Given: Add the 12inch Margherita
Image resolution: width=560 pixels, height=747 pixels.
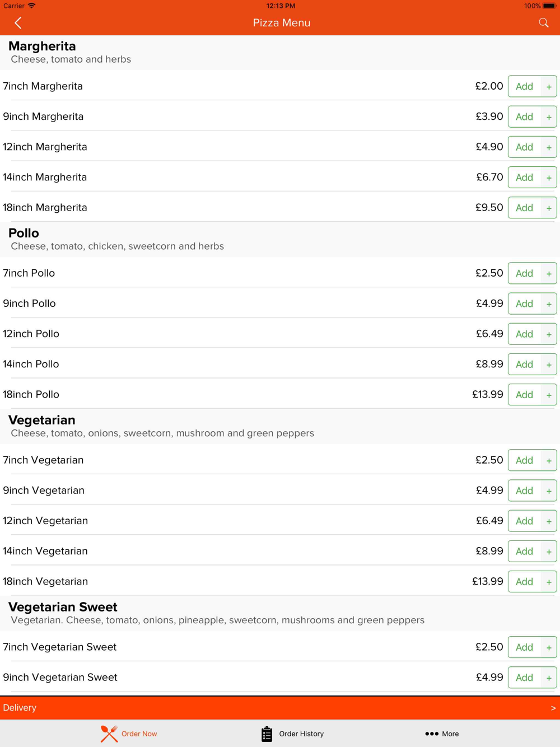Looking at the screenshot, I should pos(525,147).
